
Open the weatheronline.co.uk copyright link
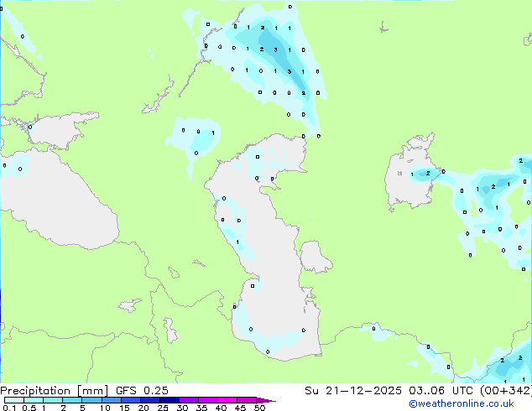point(461,403)
